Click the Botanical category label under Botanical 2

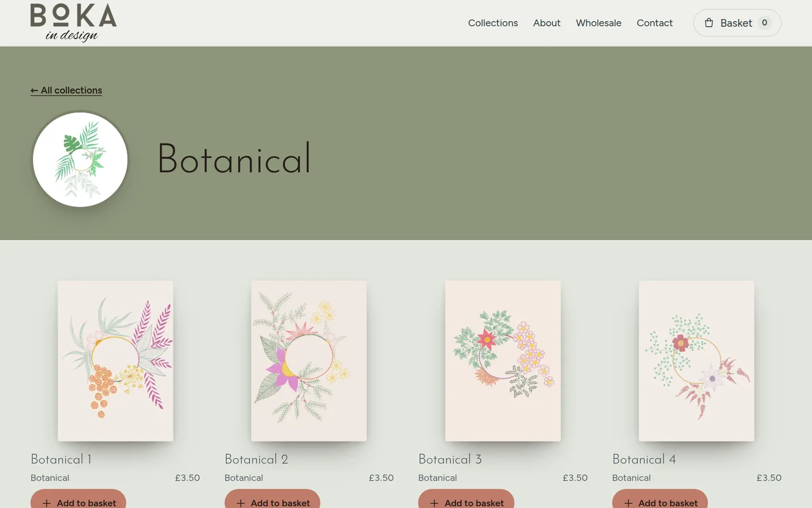click(244, 478)
